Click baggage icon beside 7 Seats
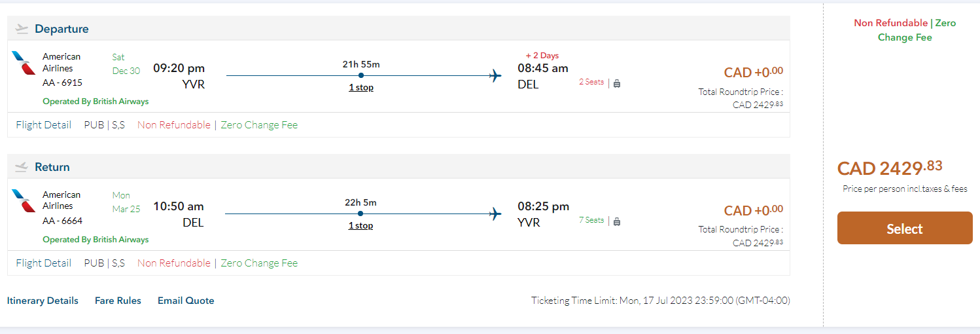 pyautogui.click(x=617, y=221)
